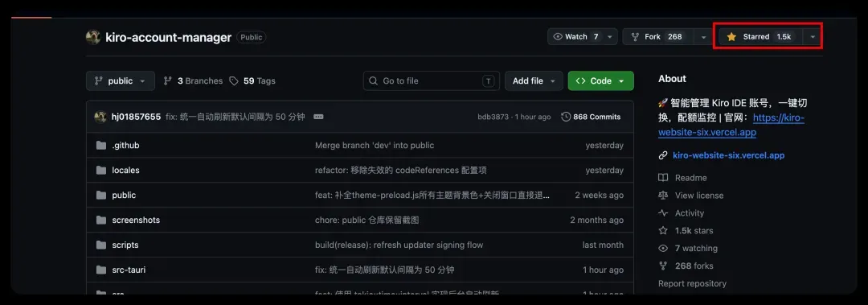
Task: Open the .github folder
Action: [125, 146]
